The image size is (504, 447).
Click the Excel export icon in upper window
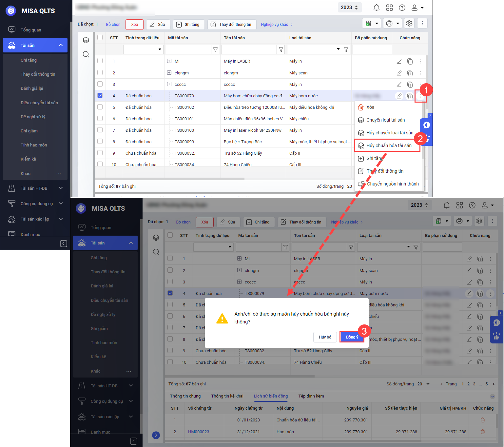369,23
